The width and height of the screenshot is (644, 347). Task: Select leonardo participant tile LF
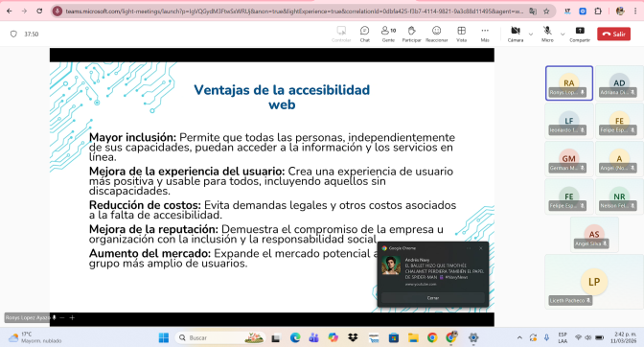click(x=569, y=121)
